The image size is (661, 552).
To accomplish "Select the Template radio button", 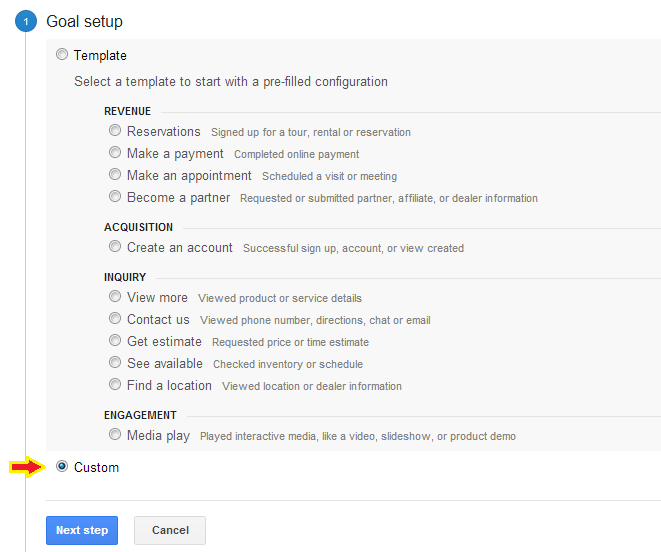I will [x=62, y=54].
